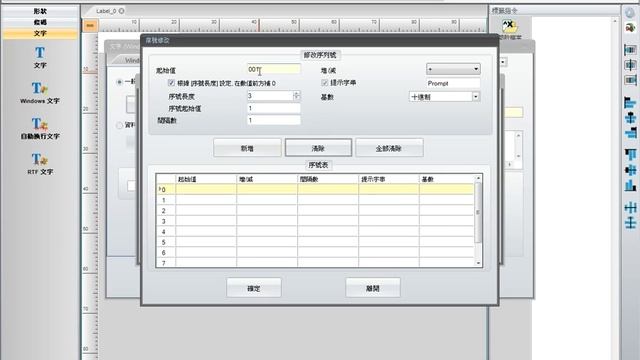Click the 離開 button to exit dialog
The width and height of the screenshot is (640, 360).
pyautogui.click(x=373, y=288)
